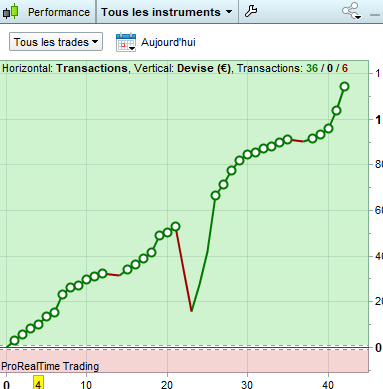Click the ProRealTime Trading label

click(x=50, y=366)
